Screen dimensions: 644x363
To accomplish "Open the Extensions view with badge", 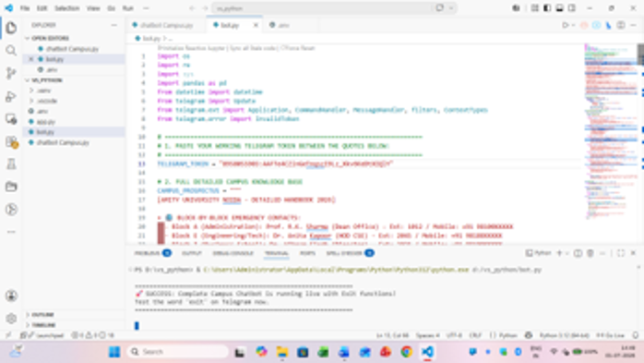I will (11, 142).
